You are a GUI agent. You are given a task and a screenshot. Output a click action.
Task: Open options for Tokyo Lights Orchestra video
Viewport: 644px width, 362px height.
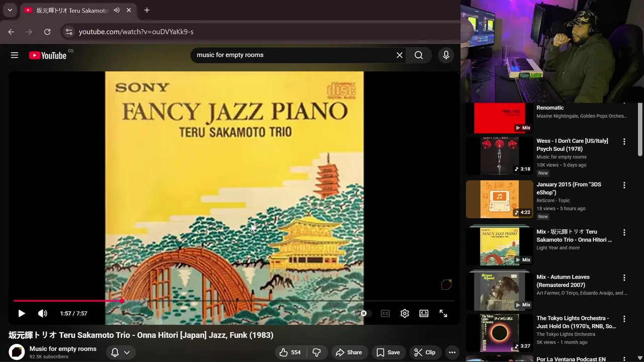pos(624,319)
